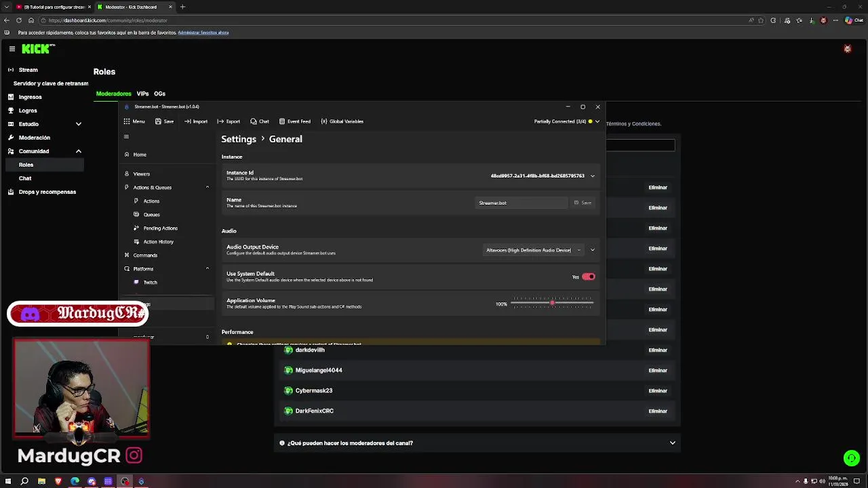The width and height of the screenshot is (868, 488).
Task: Open the green support chat bubble
Action: [852, 459]
